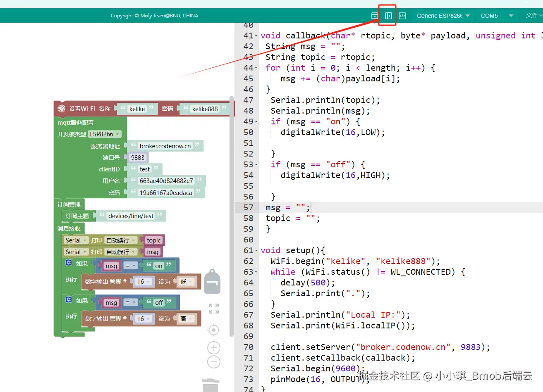
Task: Collapse code fold at line 53
Action: 256,165
